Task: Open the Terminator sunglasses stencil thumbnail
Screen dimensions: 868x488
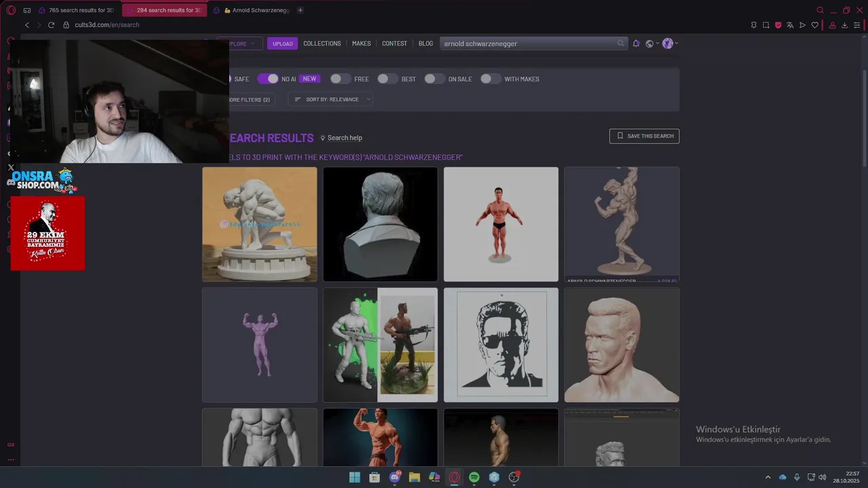Action: (x=501, y=345)
